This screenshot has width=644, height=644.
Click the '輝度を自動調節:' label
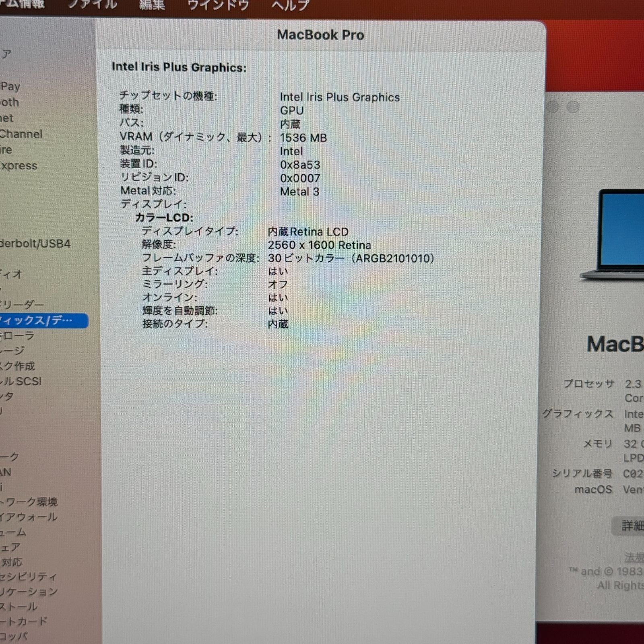point(180,311)
